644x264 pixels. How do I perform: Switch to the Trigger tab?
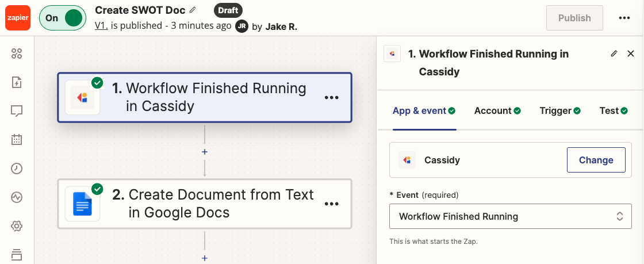560,111
